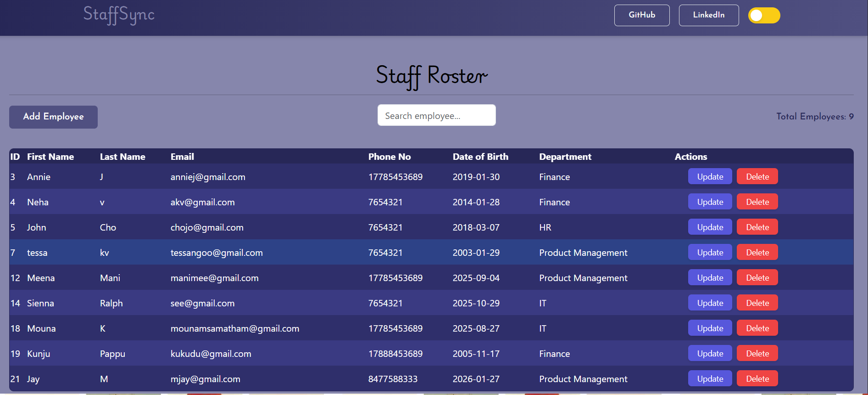Click birth date 2014-01-28
The image size is (868, 395).
[x=476, y=202]
